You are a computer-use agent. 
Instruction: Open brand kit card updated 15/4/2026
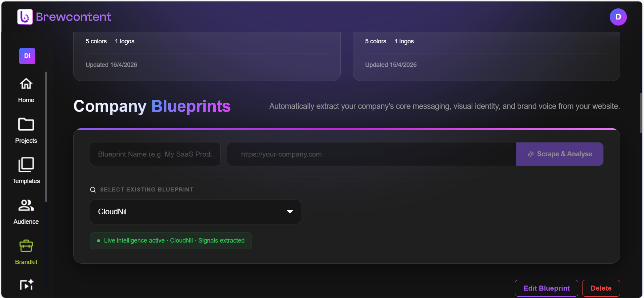click(x=486, y=56)
